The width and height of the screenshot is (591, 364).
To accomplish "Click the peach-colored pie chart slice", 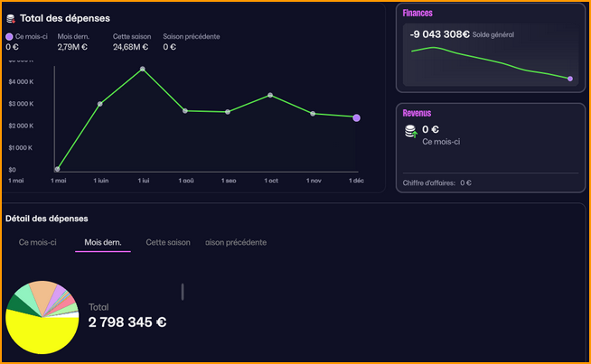I will point(42,295).
